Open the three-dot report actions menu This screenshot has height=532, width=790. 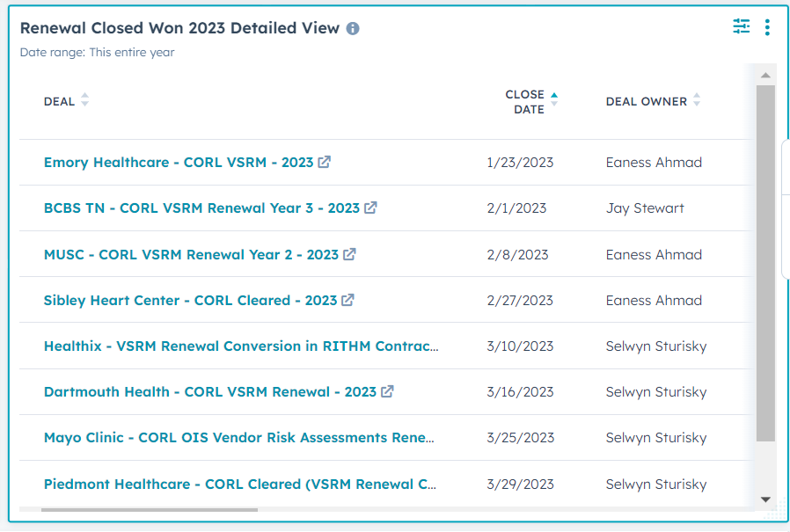(767, 27)
